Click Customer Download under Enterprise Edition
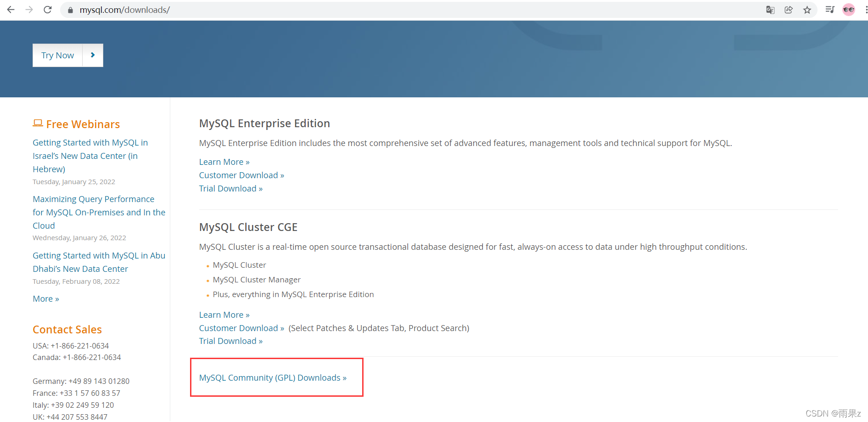Image resolution: width=868 pixels, height=422 pixels. [241, 175]
